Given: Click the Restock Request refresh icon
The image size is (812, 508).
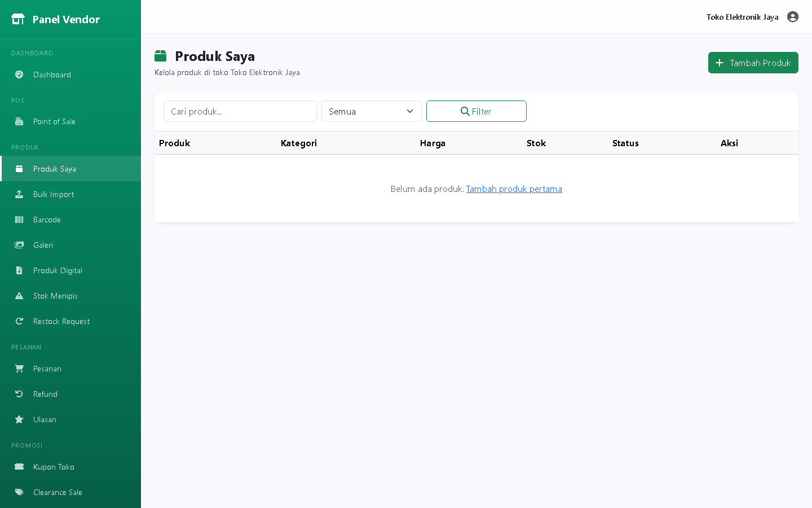Looking at the screenshot, I should point(19,321).
